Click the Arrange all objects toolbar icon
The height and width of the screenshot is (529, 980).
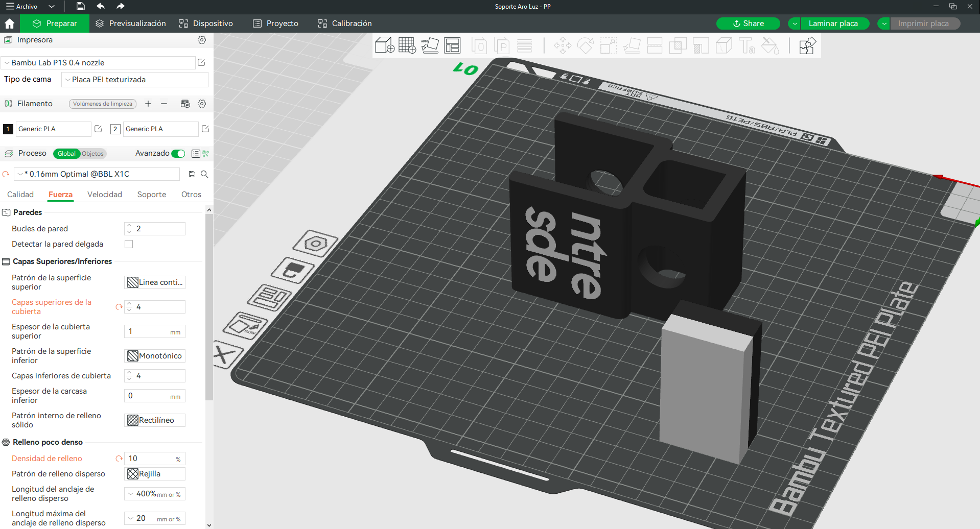pos(452,45)
